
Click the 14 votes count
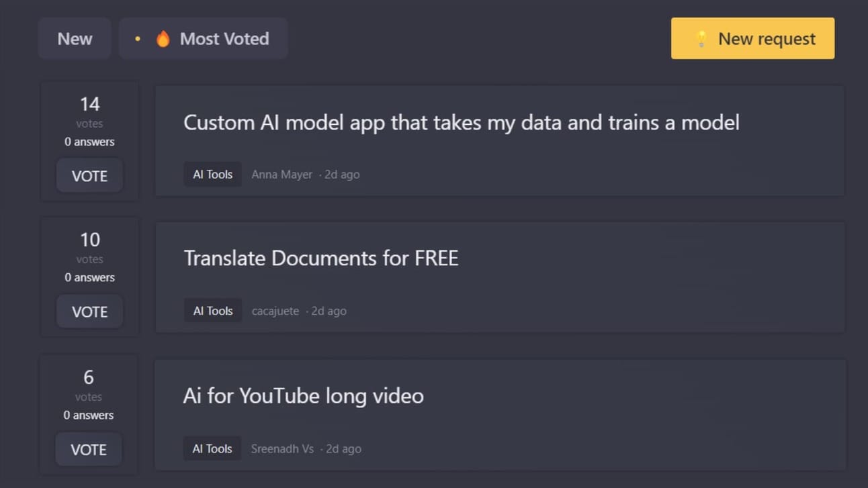[89, 104]
